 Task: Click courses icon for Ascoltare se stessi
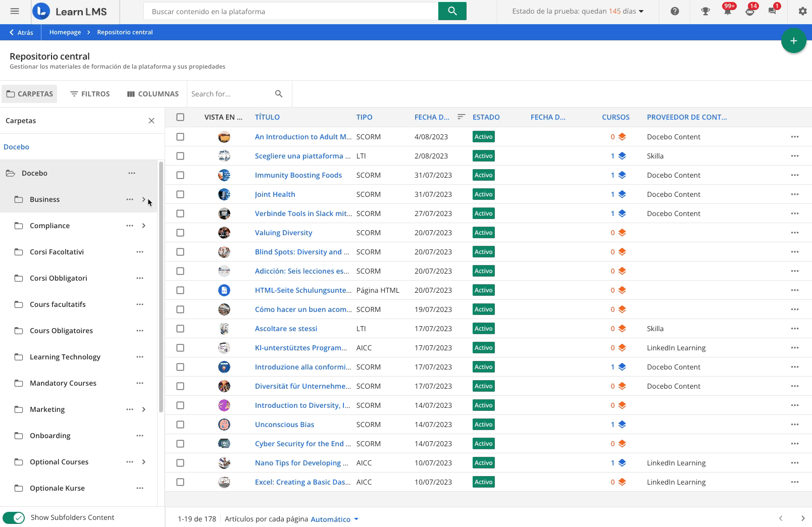pos(622,329)
